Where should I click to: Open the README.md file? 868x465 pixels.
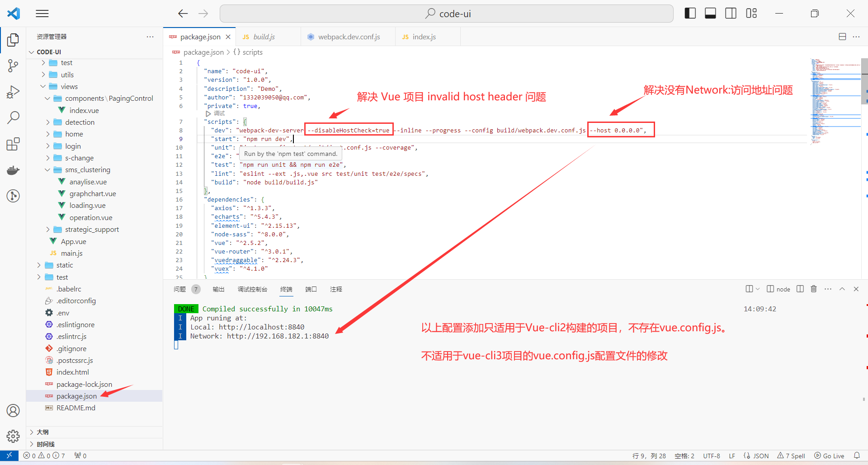point(76,408)
